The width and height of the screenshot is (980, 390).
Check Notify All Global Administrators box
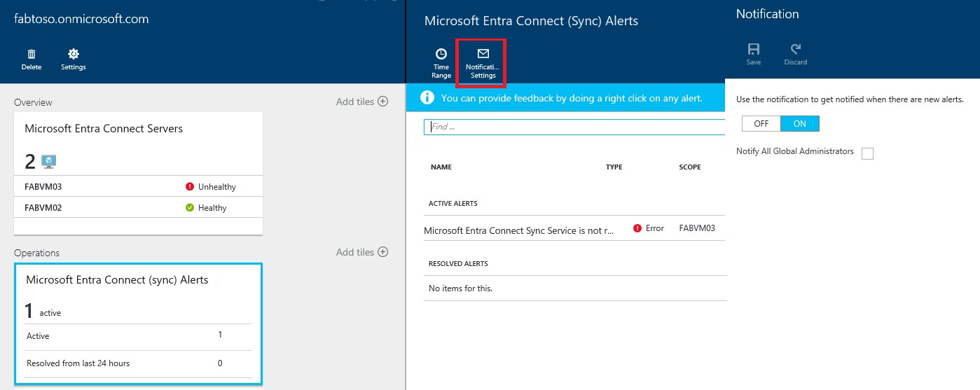pos(868,153)
